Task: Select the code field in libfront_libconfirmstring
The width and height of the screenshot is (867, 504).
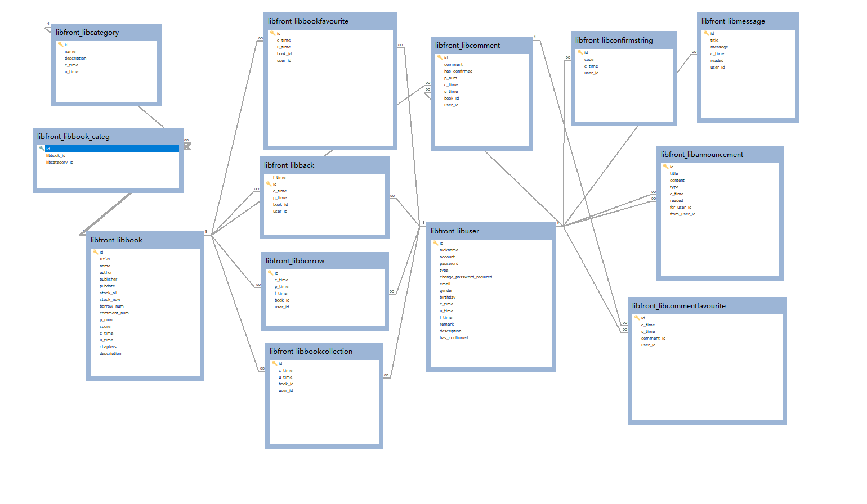Action: pyautogui.click(x=589, y=60)
